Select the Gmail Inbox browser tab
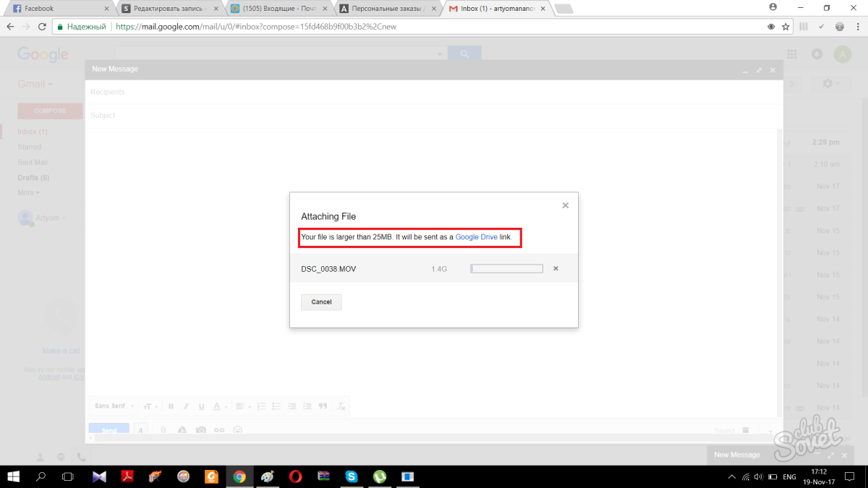The image size is (868, 488). point(495,9)
